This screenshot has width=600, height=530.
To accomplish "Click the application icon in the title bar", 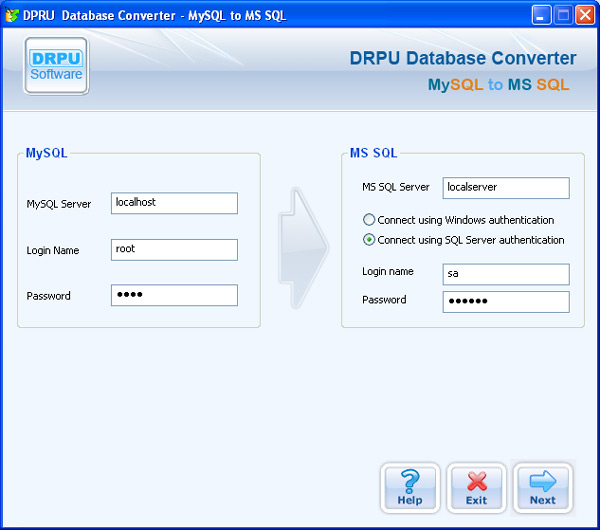I will coord(11,15).
